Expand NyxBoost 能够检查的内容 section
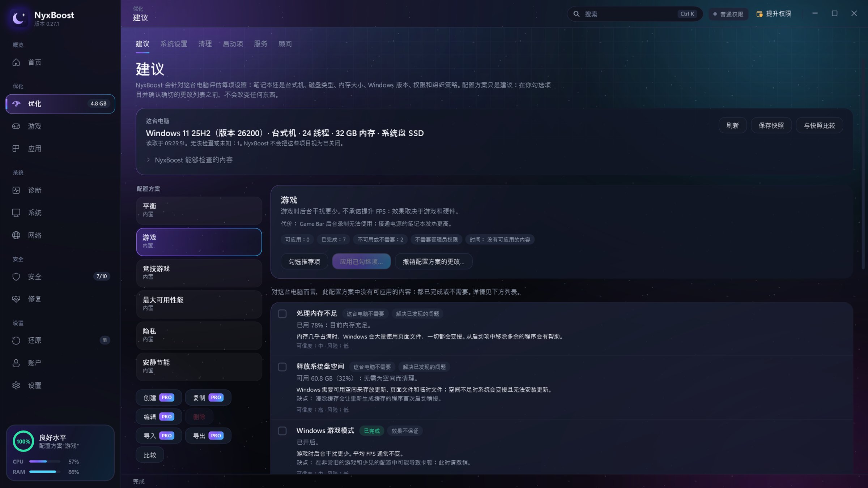Viewport: 868px width, 488px height. (x=190, y=160)
